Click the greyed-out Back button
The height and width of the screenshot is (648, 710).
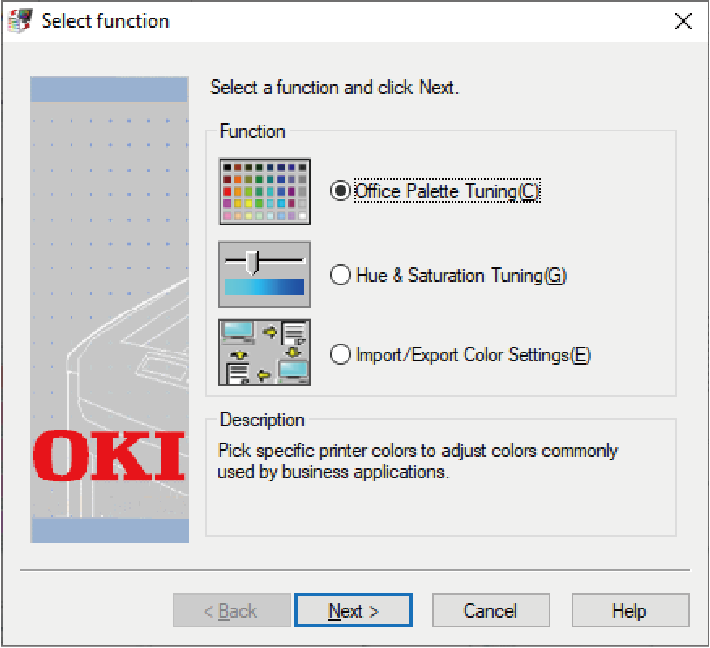click(x=231, y=611)
